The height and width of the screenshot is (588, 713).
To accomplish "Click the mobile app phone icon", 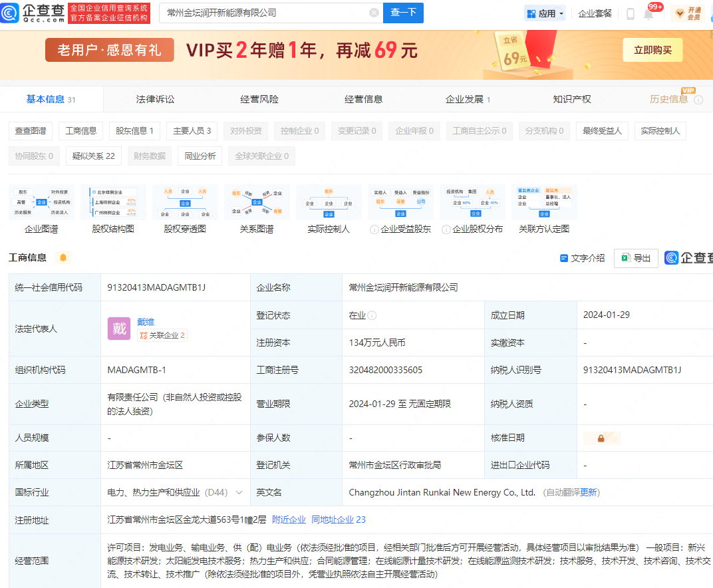I will pyautogui.click(x=630, y=14).
